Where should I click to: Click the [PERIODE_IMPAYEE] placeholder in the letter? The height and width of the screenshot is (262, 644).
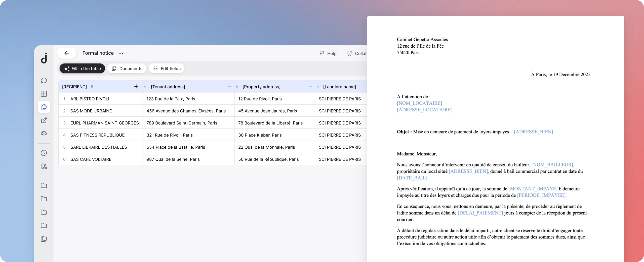click(x=542, y=195)
